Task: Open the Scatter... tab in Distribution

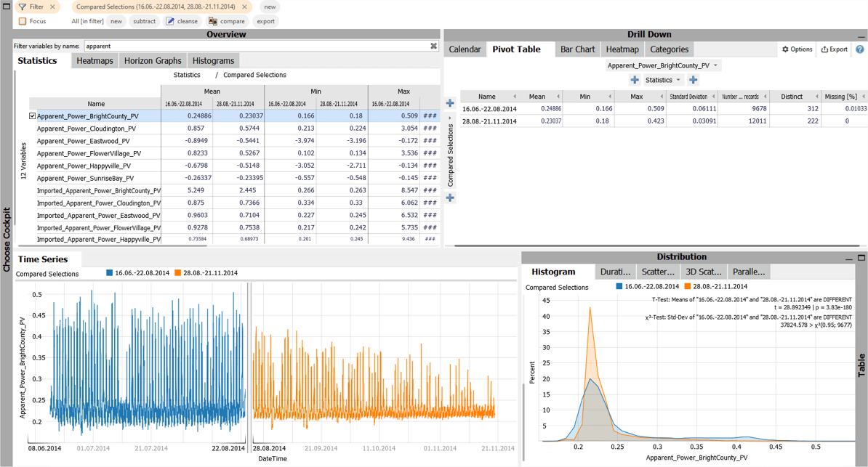Action: [658, 272]
